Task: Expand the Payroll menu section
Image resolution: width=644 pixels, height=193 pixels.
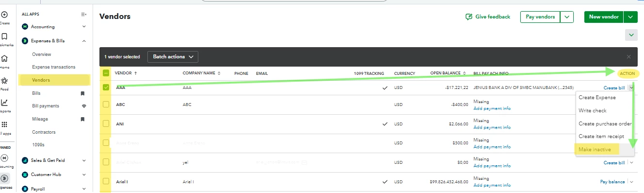Action: pos(84,189)
